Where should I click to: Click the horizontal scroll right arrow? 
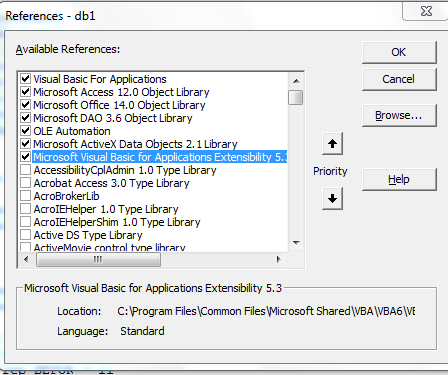pyautogui.click(x=279, y=259)
